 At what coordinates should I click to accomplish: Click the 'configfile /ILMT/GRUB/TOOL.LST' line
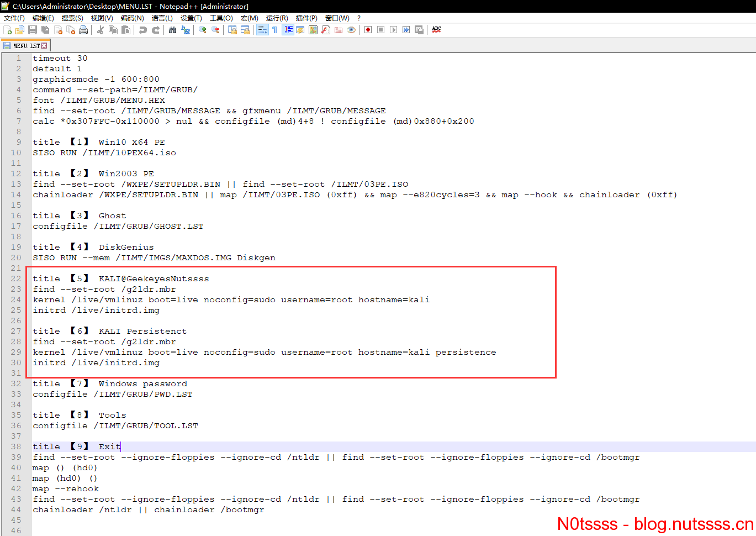point(115,425)
